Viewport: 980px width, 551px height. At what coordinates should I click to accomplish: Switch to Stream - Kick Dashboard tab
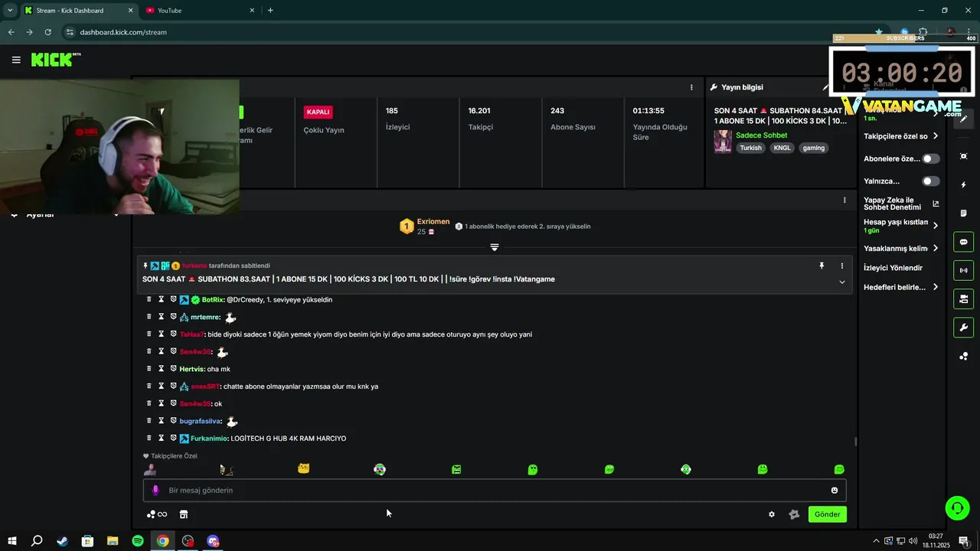[x=77, y=10]
